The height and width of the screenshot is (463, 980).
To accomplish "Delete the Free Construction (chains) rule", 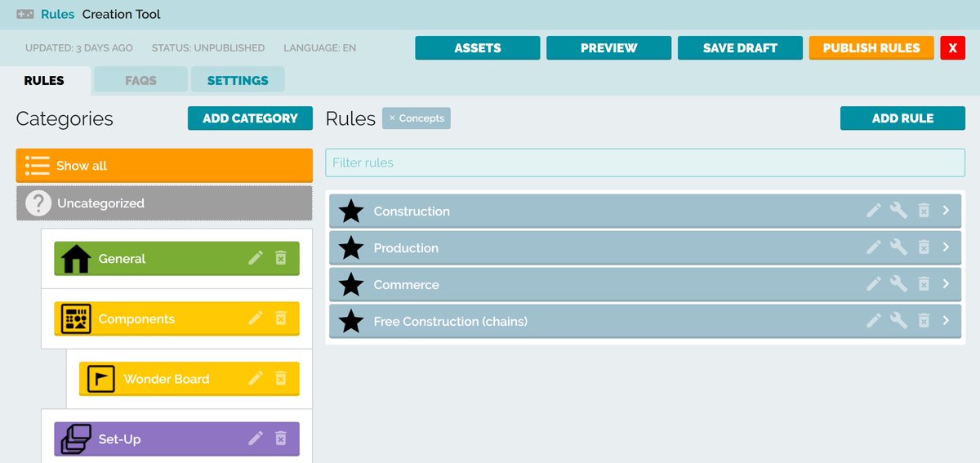I will click(x=924, y=321).
